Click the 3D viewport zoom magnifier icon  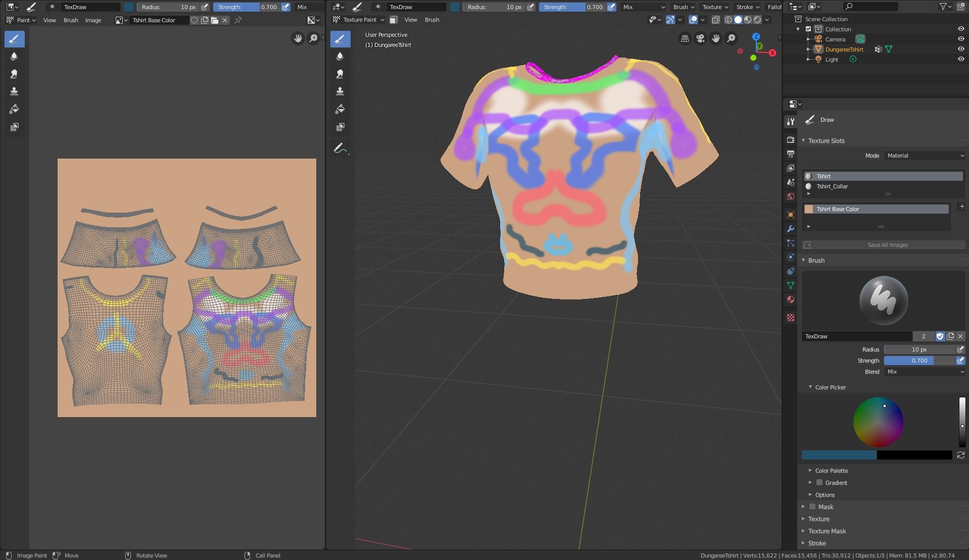click(x=731, y=38)
